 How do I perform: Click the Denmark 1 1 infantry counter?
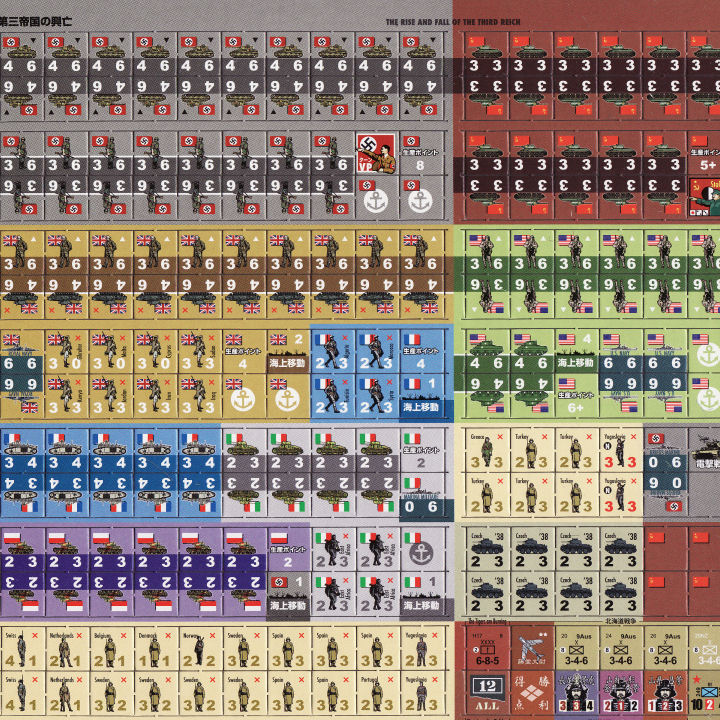pos(154,650)
